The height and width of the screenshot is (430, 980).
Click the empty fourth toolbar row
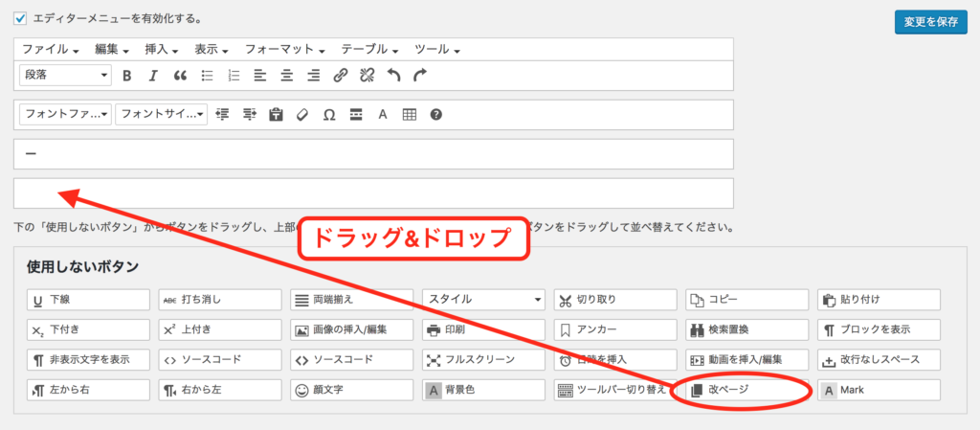373,193
